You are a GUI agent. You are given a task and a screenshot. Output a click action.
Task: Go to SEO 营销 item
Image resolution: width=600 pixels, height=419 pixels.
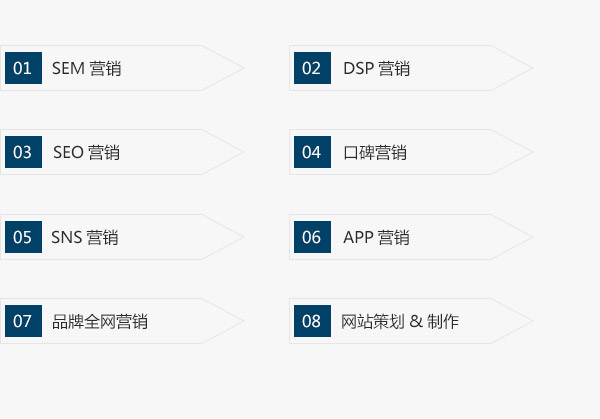click(x=86, y=152)
